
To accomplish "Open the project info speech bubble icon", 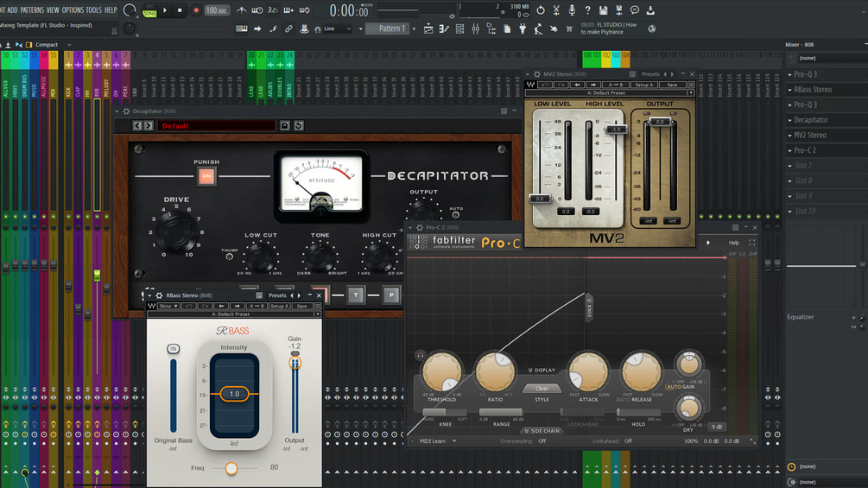I will tap(635, 10).
